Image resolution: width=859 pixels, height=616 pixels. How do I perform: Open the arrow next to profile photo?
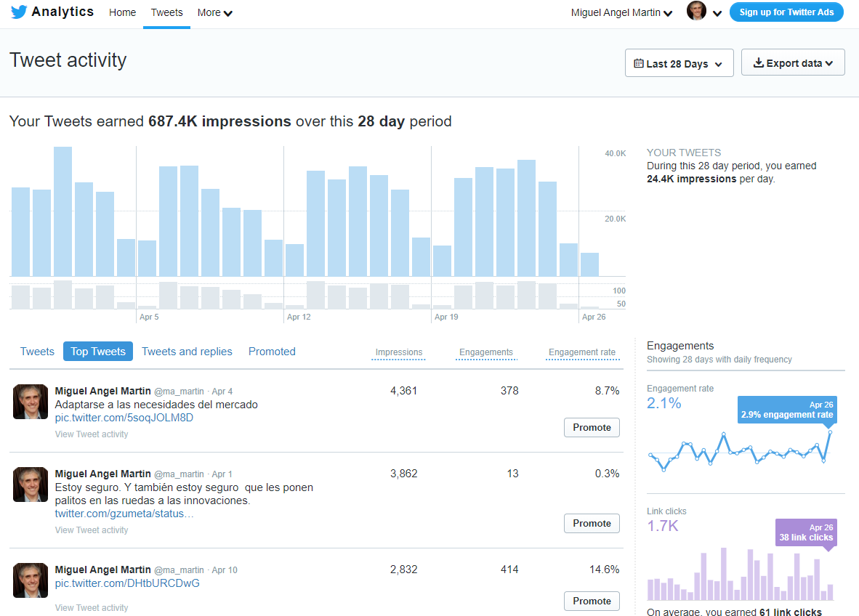717,13
